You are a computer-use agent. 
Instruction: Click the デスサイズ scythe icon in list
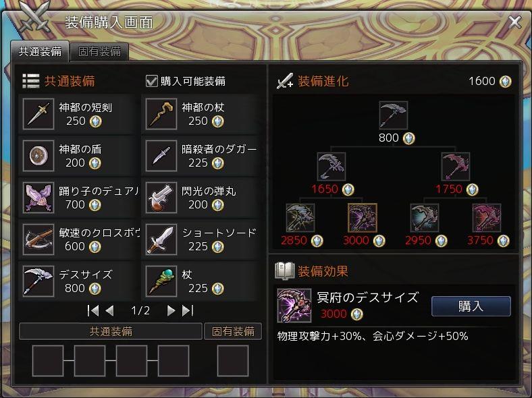pos(38,281)
